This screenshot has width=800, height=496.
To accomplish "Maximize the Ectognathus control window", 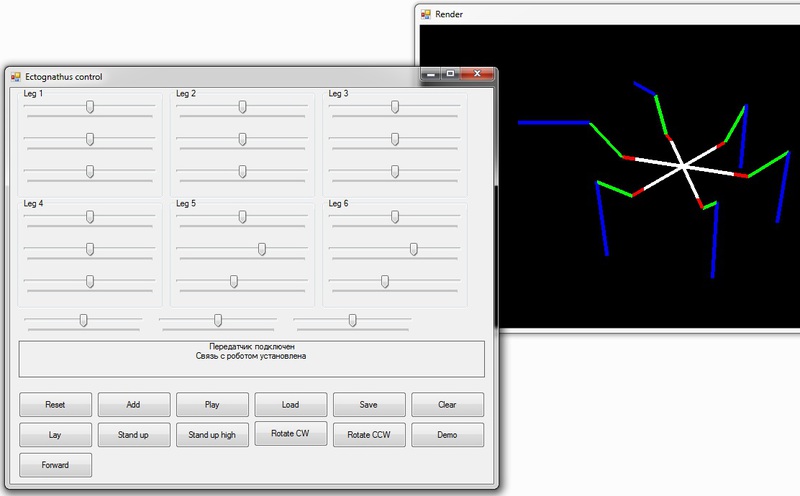I will [x=450, y=75].
